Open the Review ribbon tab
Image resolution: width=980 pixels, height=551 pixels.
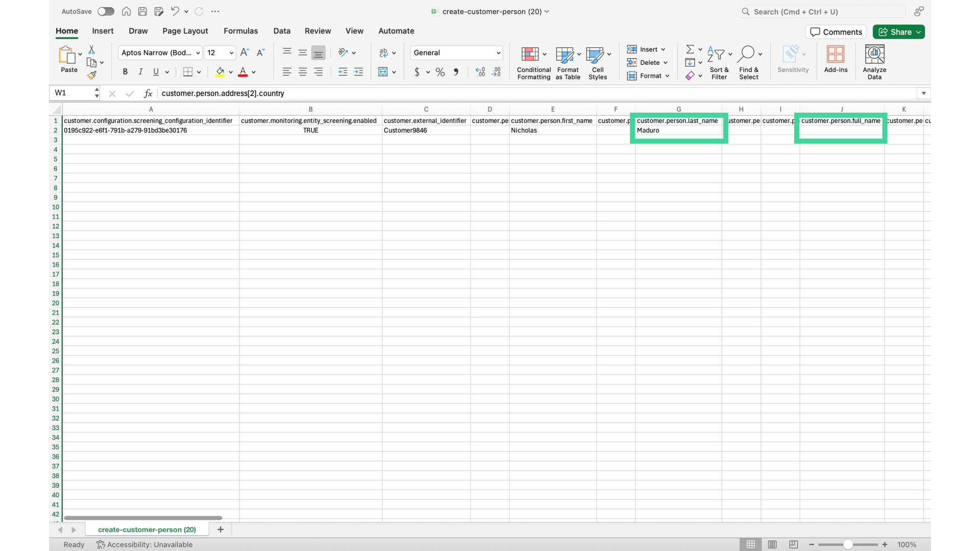click(x=317, y=31)
